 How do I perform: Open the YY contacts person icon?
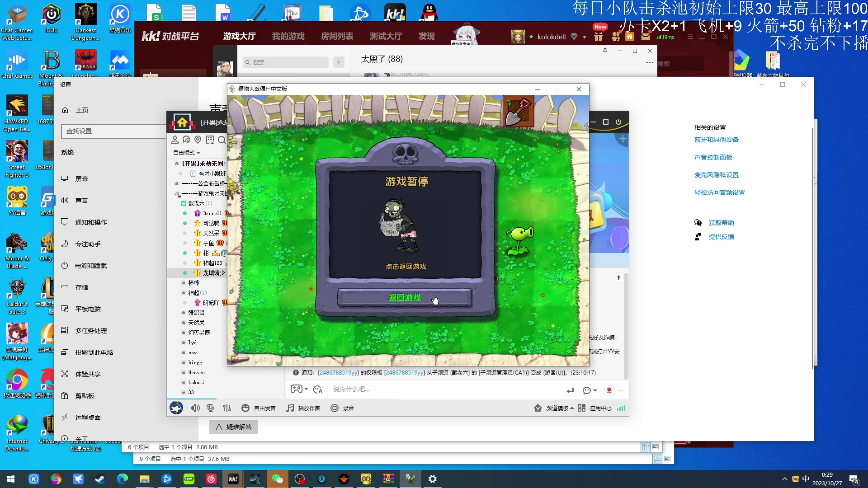click(x=175, y=140)
